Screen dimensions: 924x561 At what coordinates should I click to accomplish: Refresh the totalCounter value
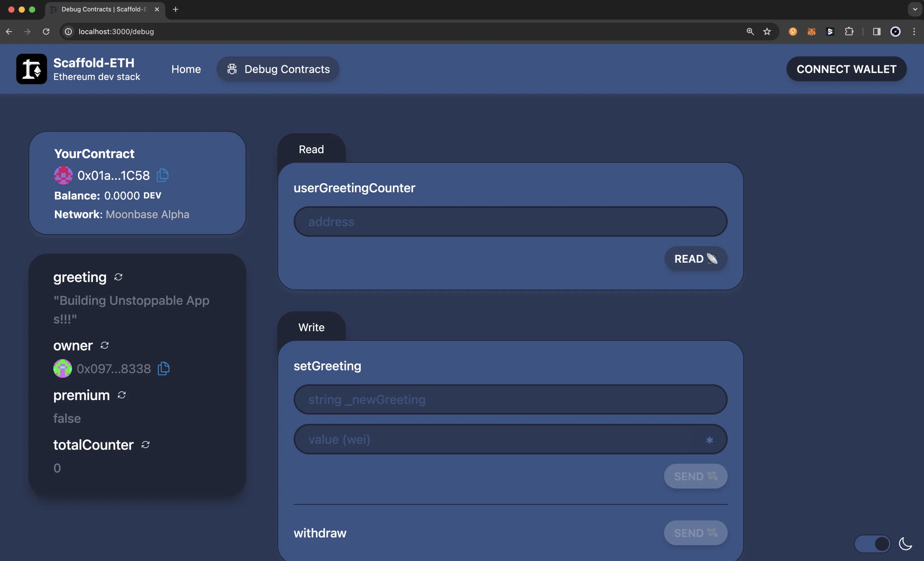coord(146,445)
